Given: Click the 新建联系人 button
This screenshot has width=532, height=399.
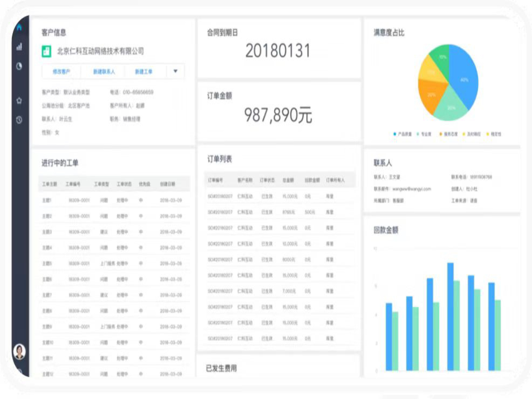Looking at the screenshot, I should [x=104, y=71].
